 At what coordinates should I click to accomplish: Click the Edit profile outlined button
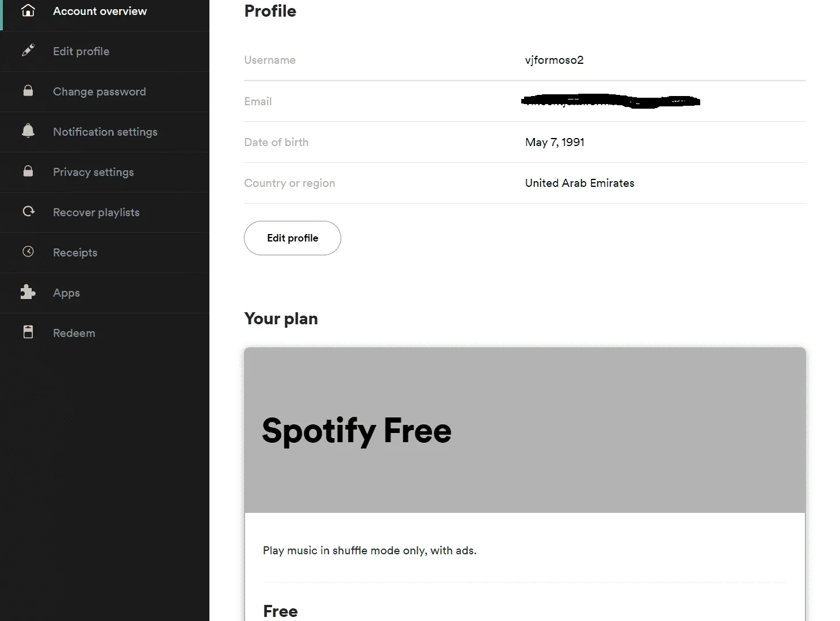pos(292,238)
